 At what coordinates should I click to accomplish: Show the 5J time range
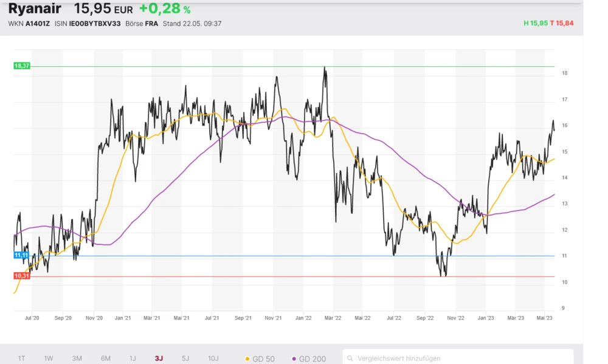pyautogui.click(x=185, y=359)
